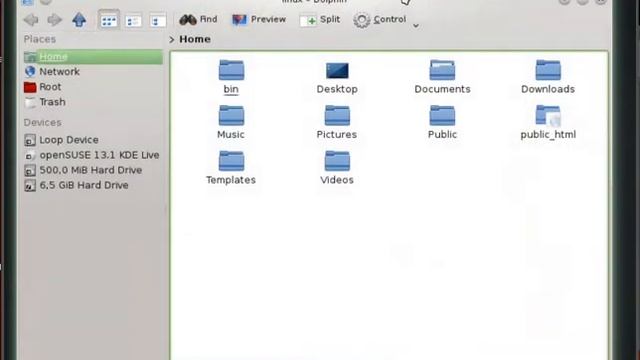
Task: Split the view with the Split button
Action: click(320, 20)
